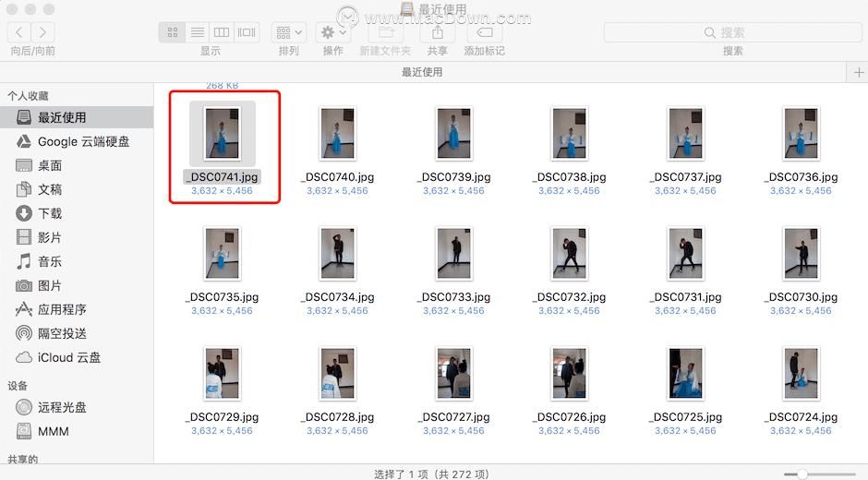Select the _DSC0737.jpg thumbnail
868x480 pixels.
point(685,134)
